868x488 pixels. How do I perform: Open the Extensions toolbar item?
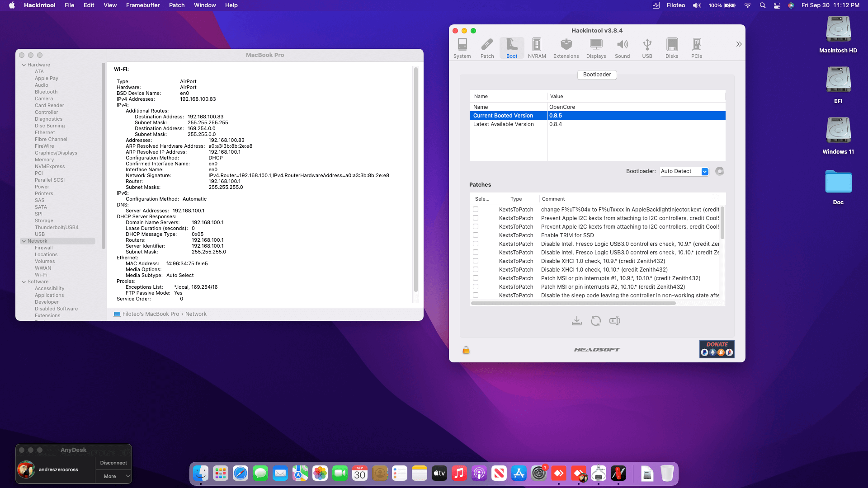click(x=566, y=48)
